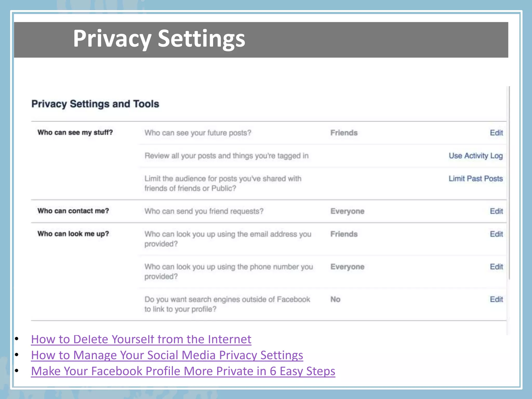Select 'Who can contact me?' section heading

(73, 211)
